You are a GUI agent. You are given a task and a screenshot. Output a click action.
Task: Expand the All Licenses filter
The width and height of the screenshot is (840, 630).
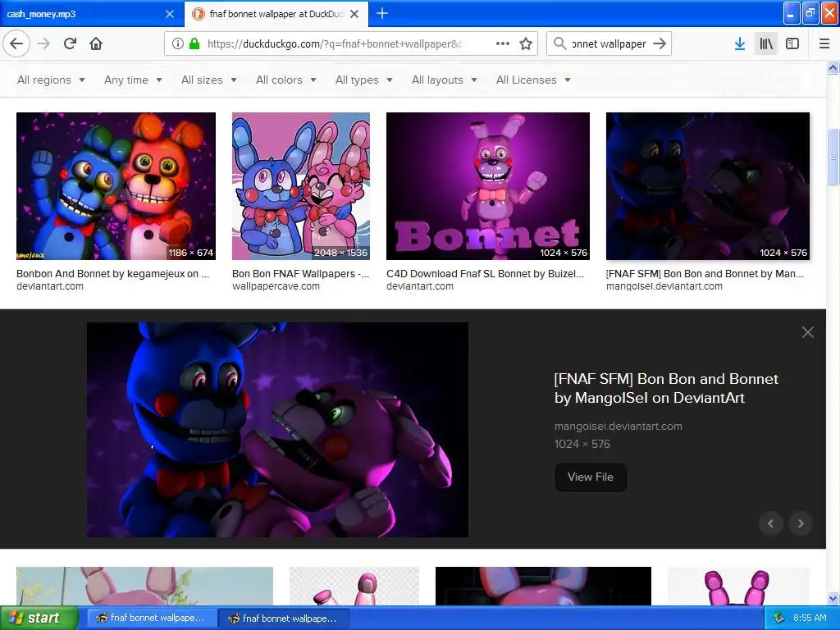(533, 80)
